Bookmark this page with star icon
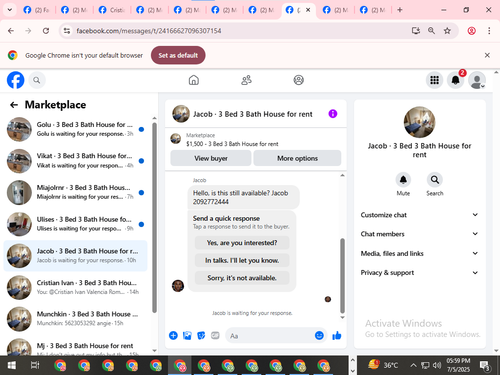 click(447, 31)
